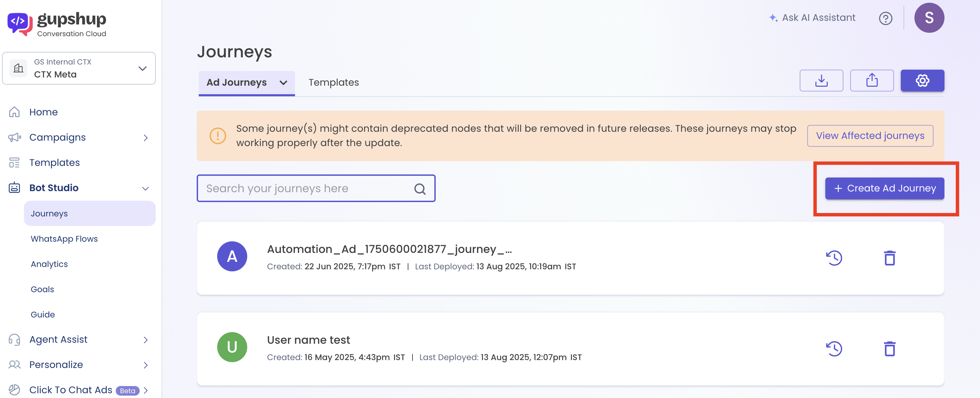Click the Personalize people icon
The width and height of the screenshot is (980, 398).
(14, 365)
